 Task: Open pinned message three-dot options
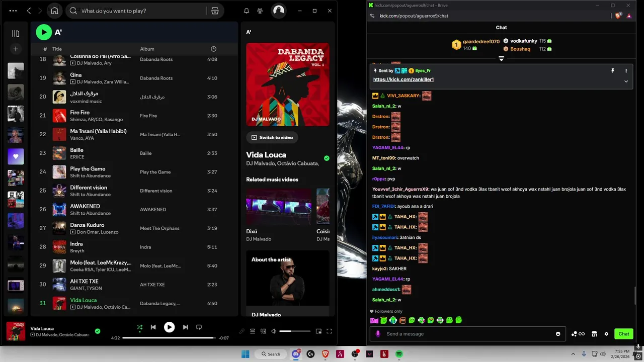626,71
